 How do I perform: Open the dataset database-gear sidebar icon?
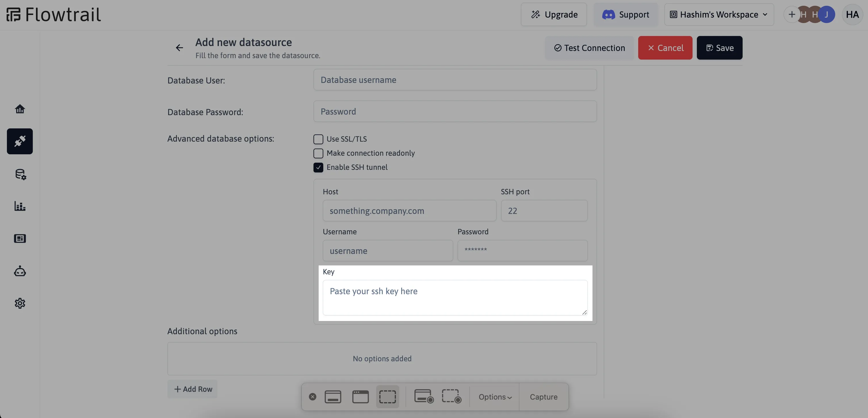tap(20, 174)
